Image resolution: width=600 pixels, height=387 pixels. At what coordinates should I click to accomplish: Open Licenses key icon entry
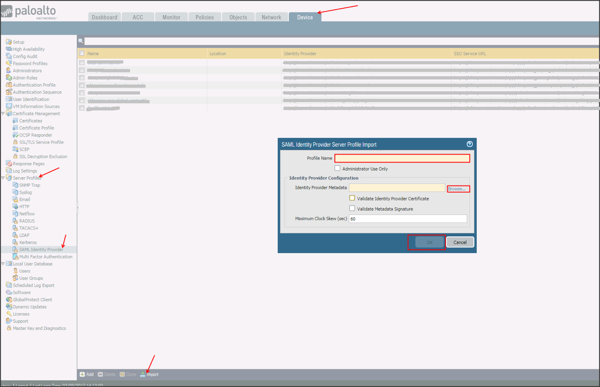[x=9, y=314]
